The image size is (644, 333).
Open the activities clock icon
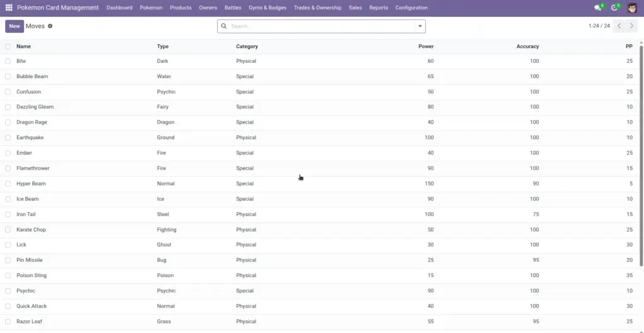[x=614, y=8]
